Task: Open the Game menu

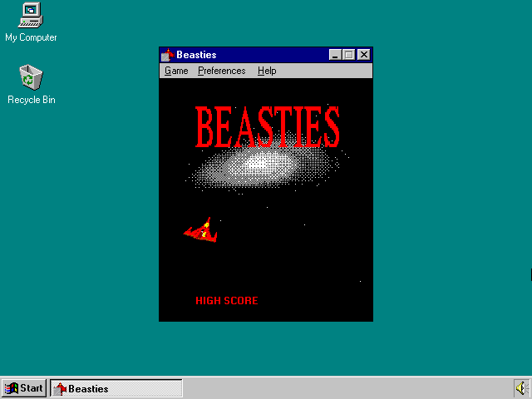Action: pos(176,71)
